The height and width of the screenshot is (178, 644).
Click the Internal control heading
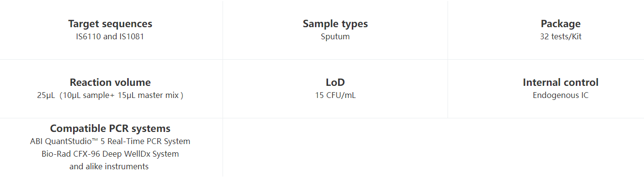561,82
